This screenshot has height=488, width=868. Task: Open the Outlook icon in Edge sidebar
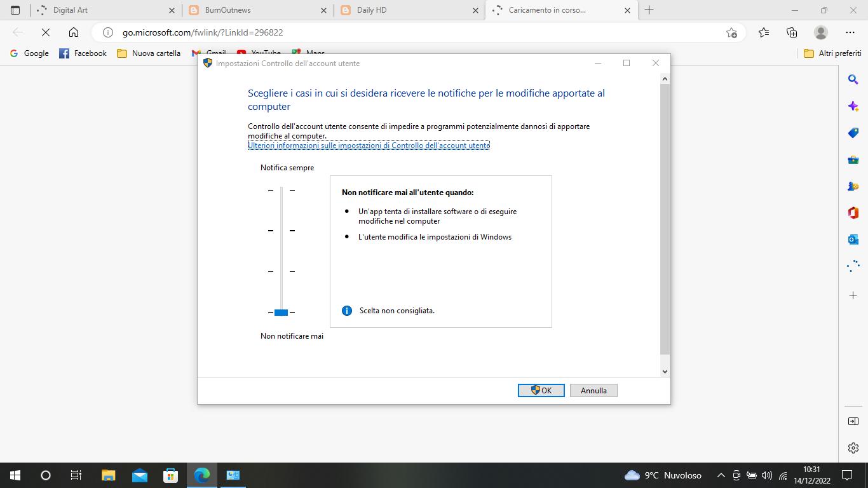tap(853, 240)
